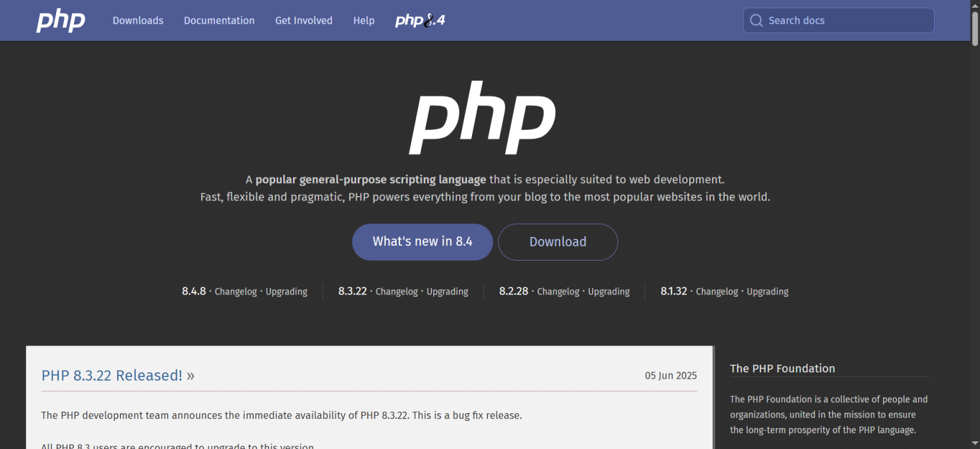
Task: Click the PHP logo in navbar
Action: tap(61, 20)
